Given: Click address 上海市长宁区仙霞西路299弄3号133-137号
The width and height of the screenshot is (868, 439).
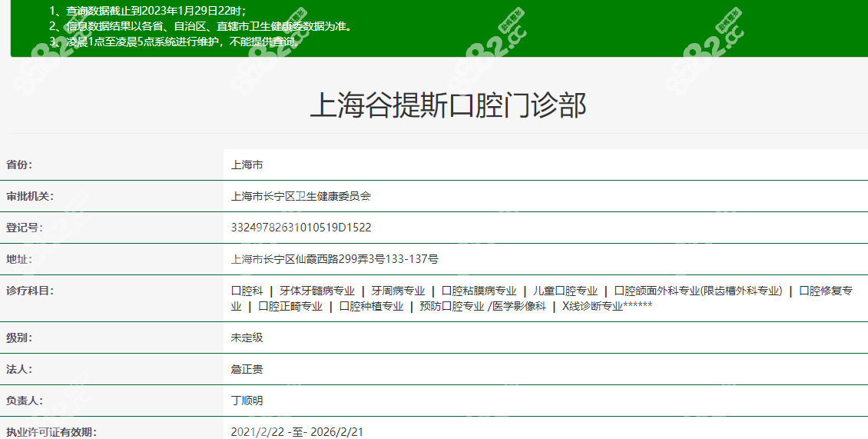Looking at the screenshot, I should click(334, 259).
